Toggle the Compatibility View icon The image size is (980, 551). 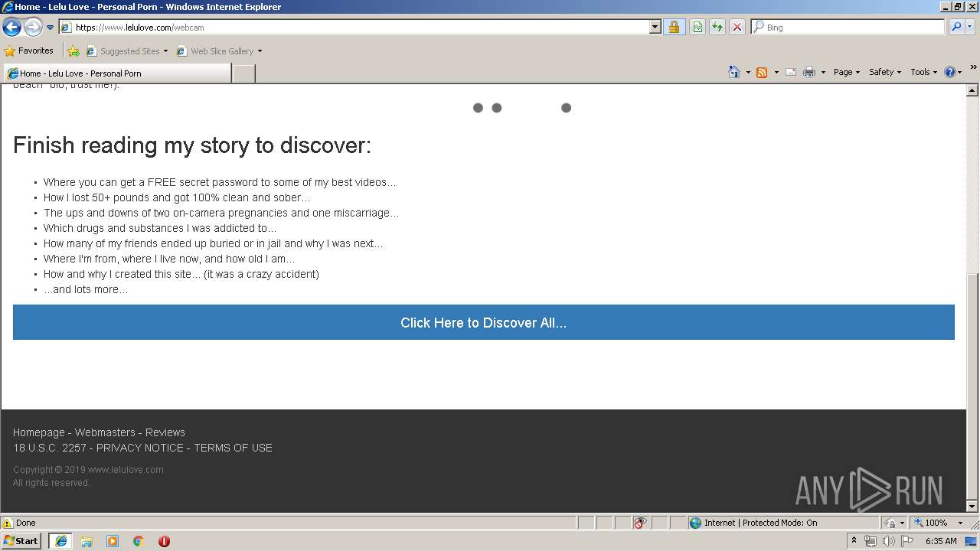pos(697,27)
